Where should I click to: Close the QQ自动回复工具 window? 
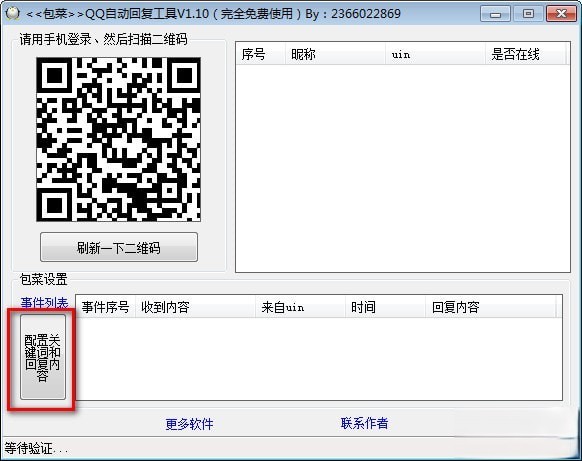pyautogui.click(x=562, y=14)
